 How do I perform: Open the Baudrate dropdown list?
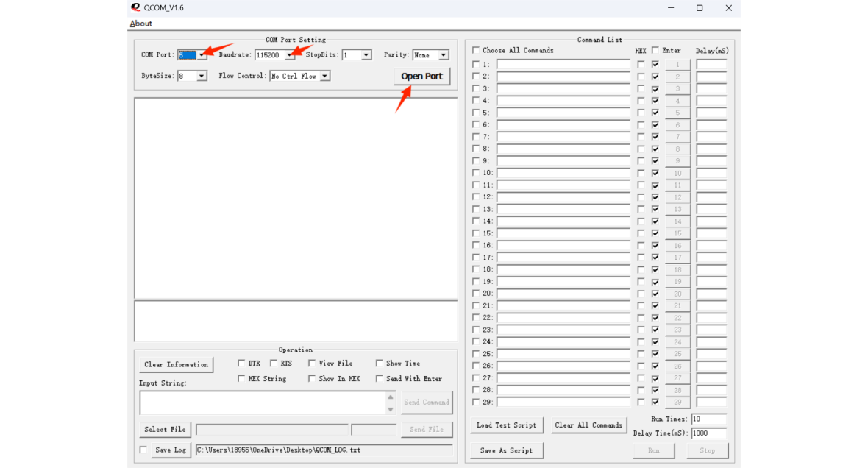(x=289, y=55)
